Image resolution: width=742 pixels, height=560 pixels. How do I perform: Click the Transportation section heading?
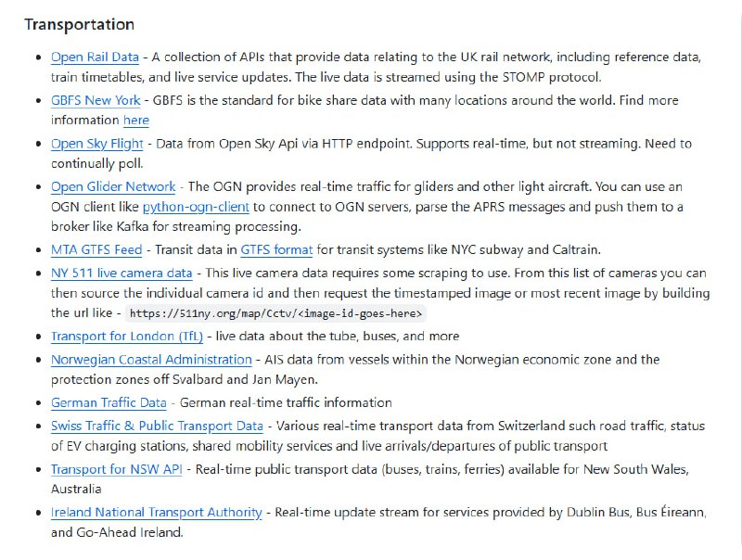[79, 24]
